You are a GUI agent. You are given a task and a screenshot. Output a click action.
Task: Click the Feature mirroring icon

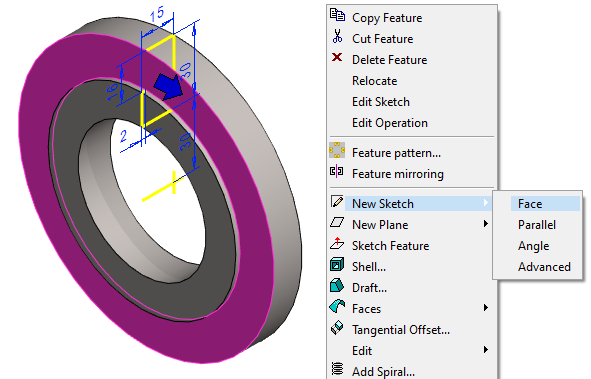tap(337, 171)
